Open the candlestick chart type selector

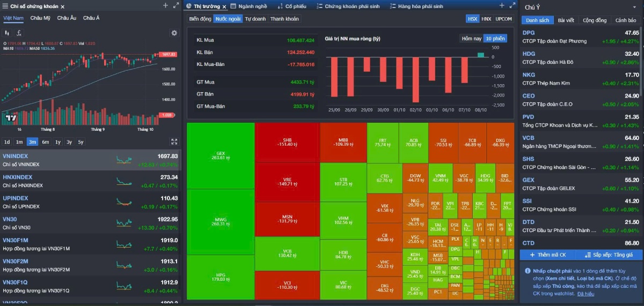pyautogui.click(x=8, y=33)
